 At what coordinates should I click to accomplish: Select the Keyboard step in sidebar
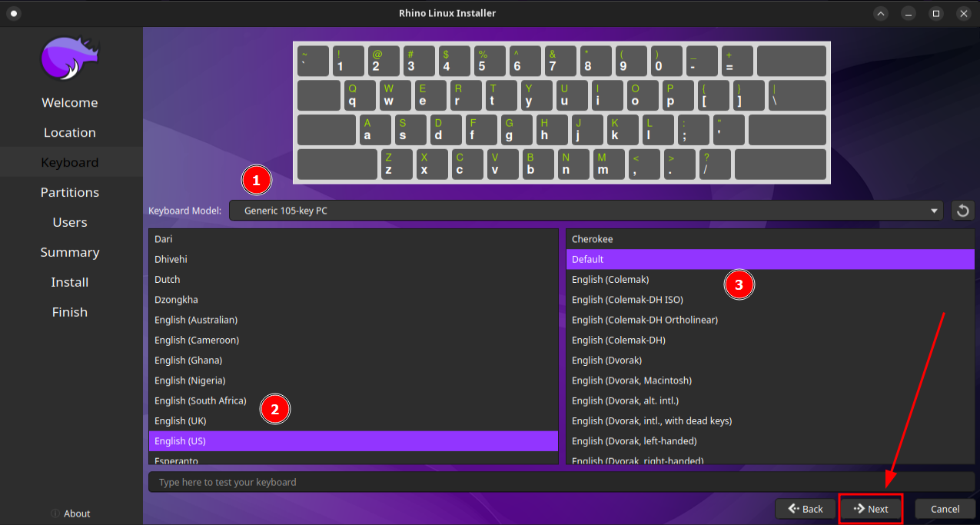(70, 162)
